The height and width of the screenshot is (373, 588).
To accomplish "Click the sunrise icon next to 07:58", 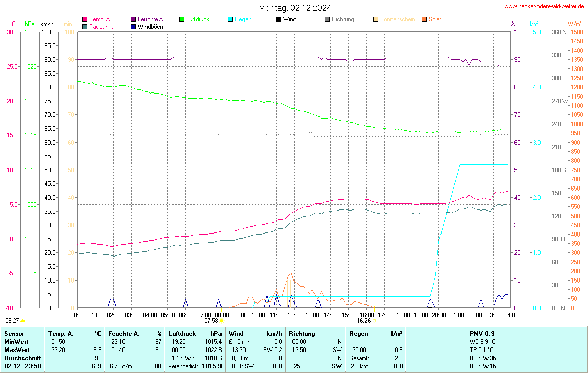I will click(222, 321).
